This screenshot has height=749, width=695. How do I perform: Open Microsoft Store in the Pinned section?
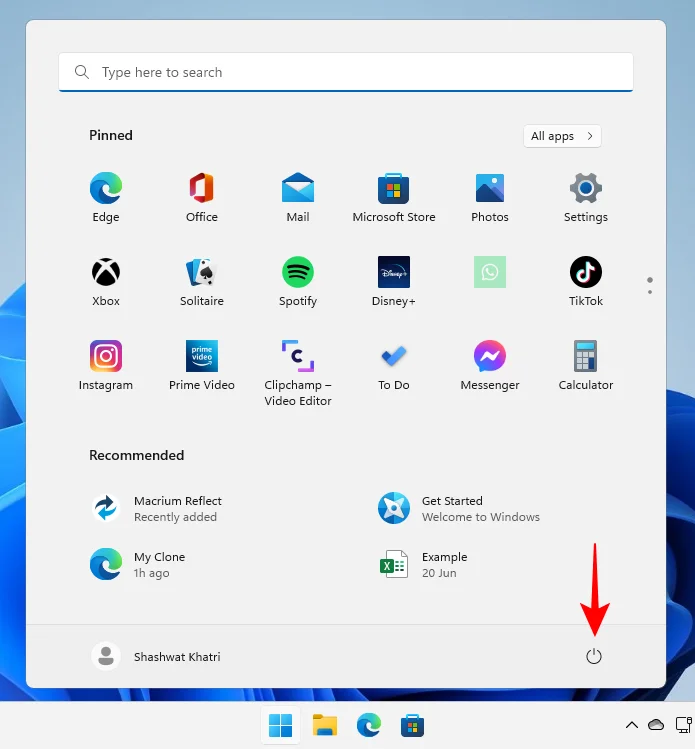(394, 197)
